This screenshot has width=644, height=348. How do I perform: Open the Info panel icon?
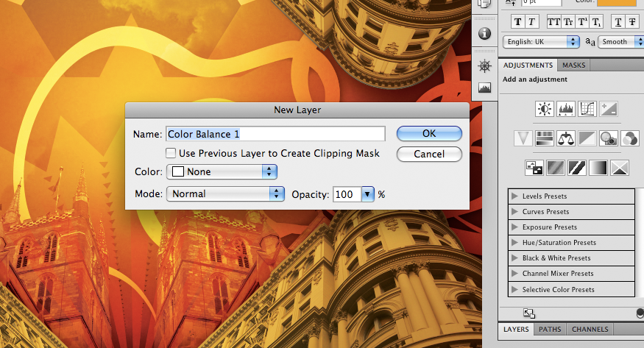[484, 33]
